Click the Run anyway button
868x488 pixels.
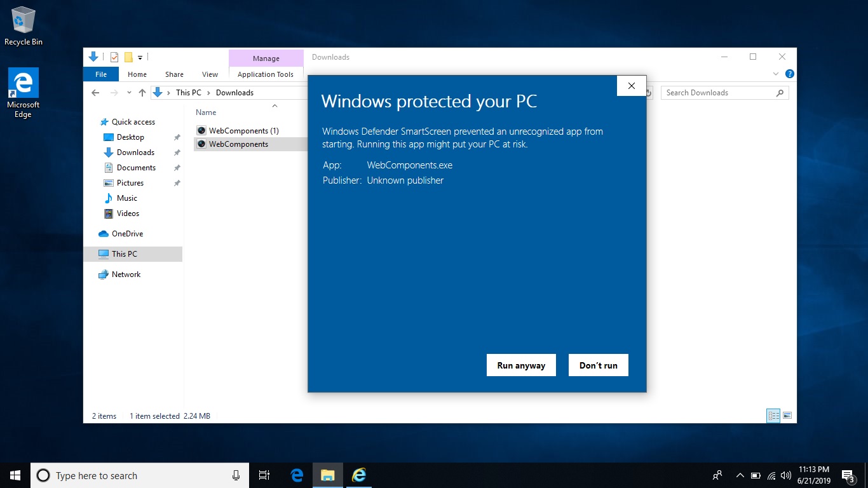(521, 365)
